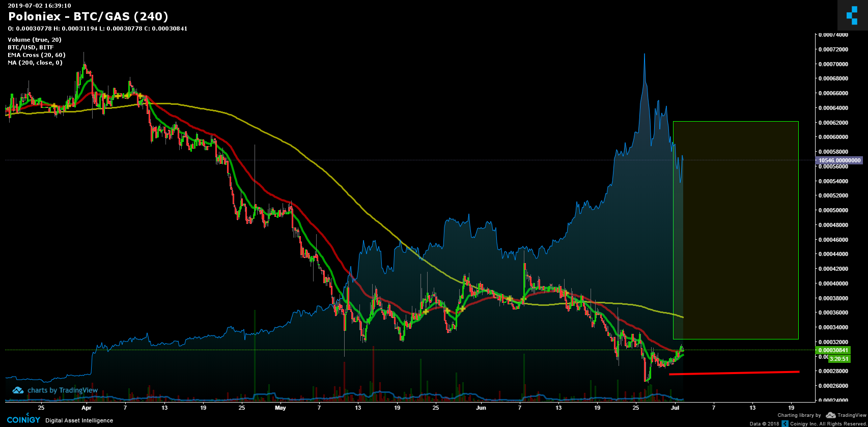Select the green target rectangle drawing
This screenshot has width=868, height=427.
[736, 230]
